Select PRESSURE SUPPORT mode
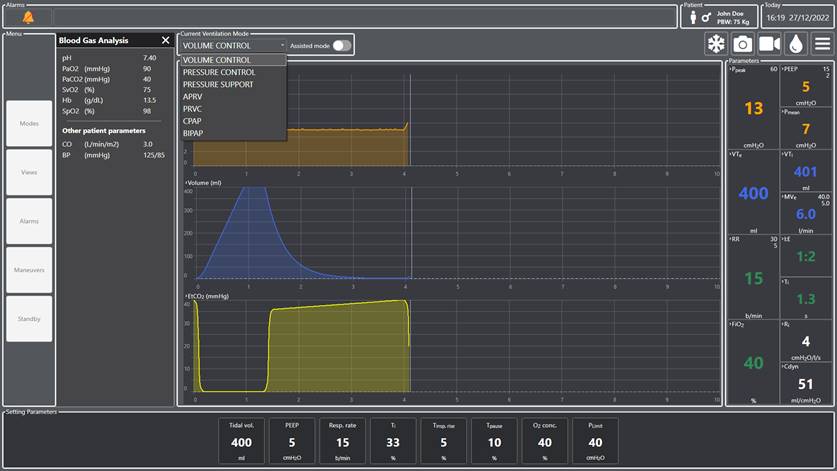Viewport: 837px width, 471px height. pyautogui.click(x=233, y=84)
